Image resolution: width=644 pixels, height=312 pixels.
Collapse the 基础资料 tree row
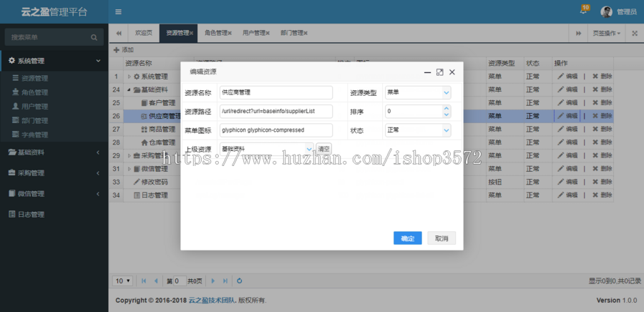(x=129, y=89)
